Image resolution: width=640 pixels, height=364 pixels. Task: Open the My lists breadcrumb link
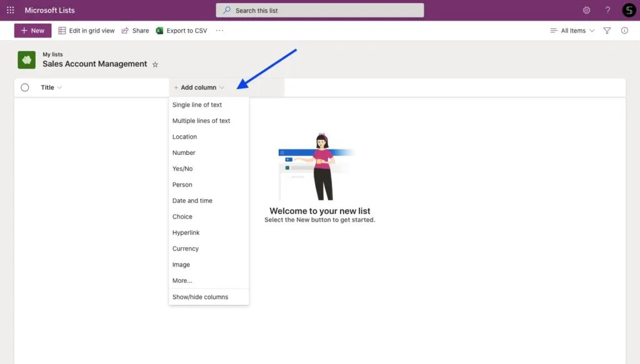pyautogui.click(x=52, y=54)
